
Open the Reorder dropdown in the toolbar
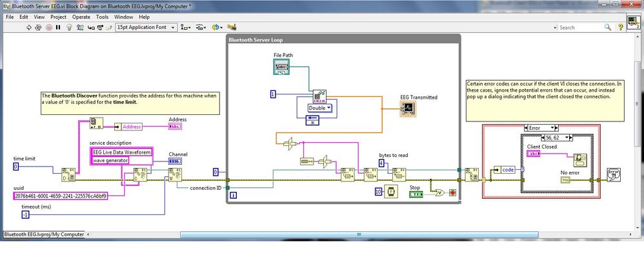(217, 28)
